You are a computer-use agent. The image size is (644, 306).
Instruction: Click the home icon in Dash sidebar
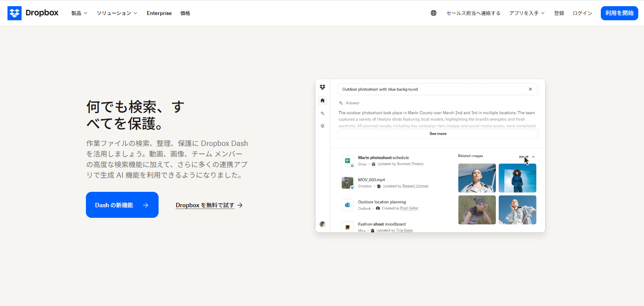[x=322, y=101]
